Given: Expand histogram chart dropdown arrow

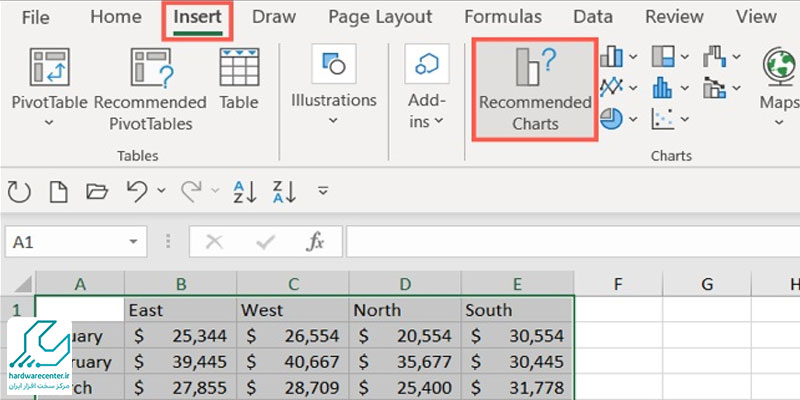Looking at the screenshot, I should [x=684, y=88].
